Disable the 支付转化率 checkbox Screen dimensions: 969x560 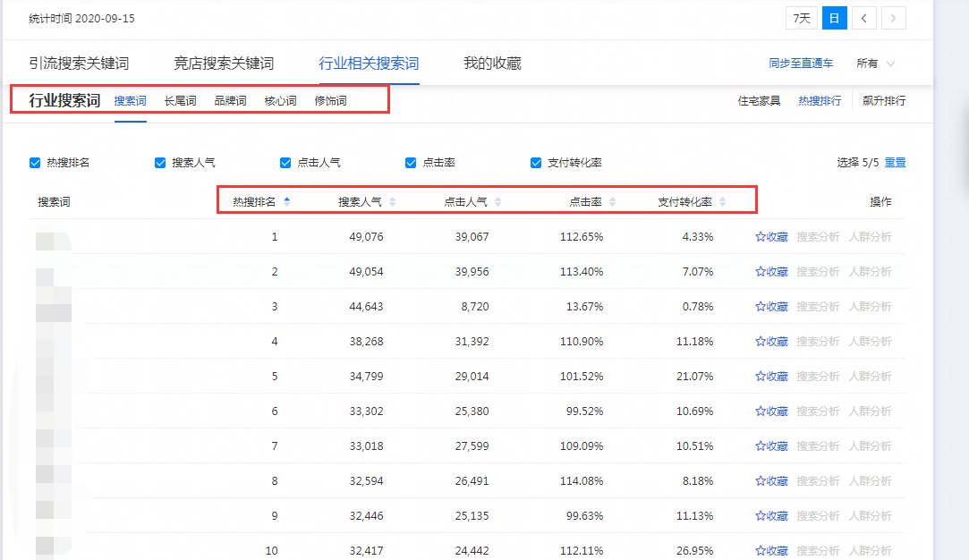[536, 163]
